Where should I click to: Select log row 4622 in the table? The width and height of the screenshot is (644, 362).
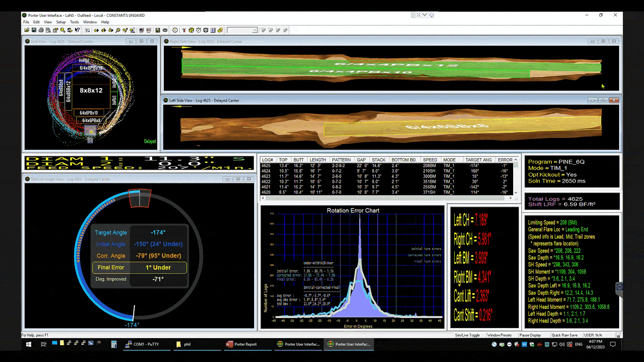click(387, 182)
